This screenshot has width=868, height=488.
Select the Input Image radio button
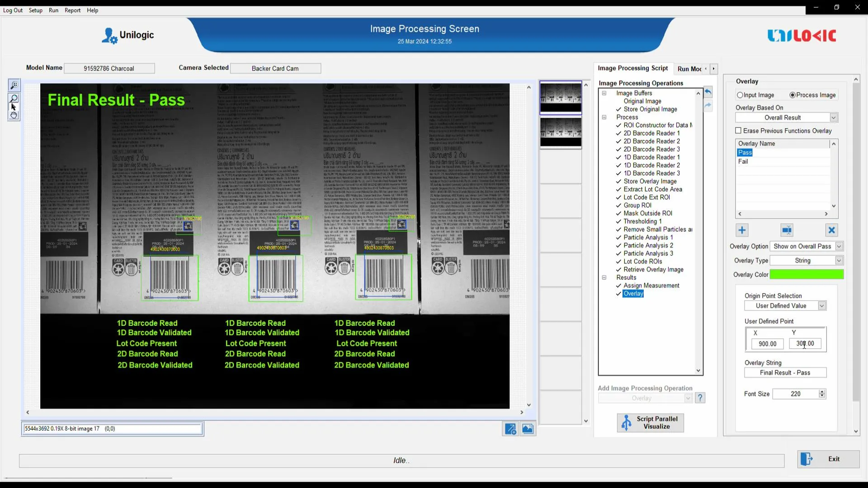(740, 95)
